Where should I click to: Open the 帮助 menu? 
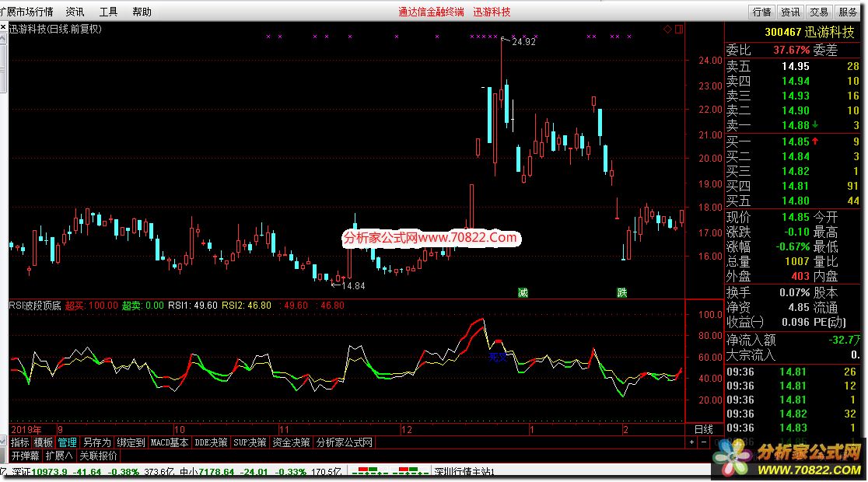click(142, 12)
